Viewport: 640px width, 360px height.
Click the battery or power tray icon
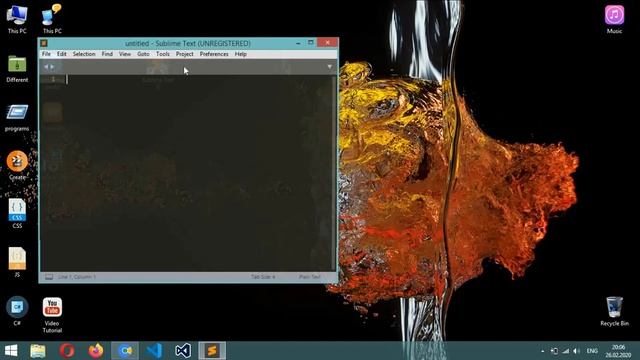[x=554, y=351]
